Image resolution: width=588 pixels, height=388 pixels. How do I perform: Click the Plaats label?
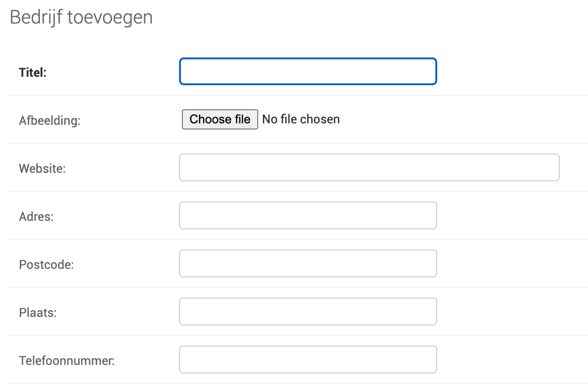[38, 313]
